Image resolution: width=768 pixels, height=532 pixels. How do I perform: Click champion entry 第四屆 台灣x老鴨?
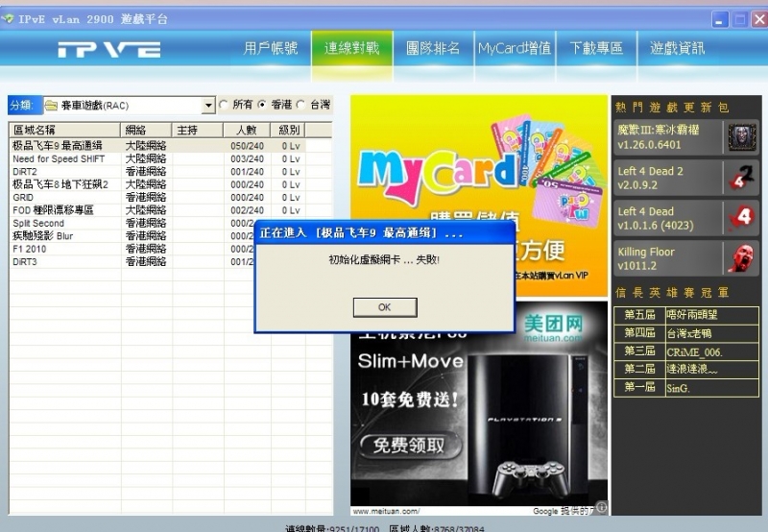pos(686,333)
